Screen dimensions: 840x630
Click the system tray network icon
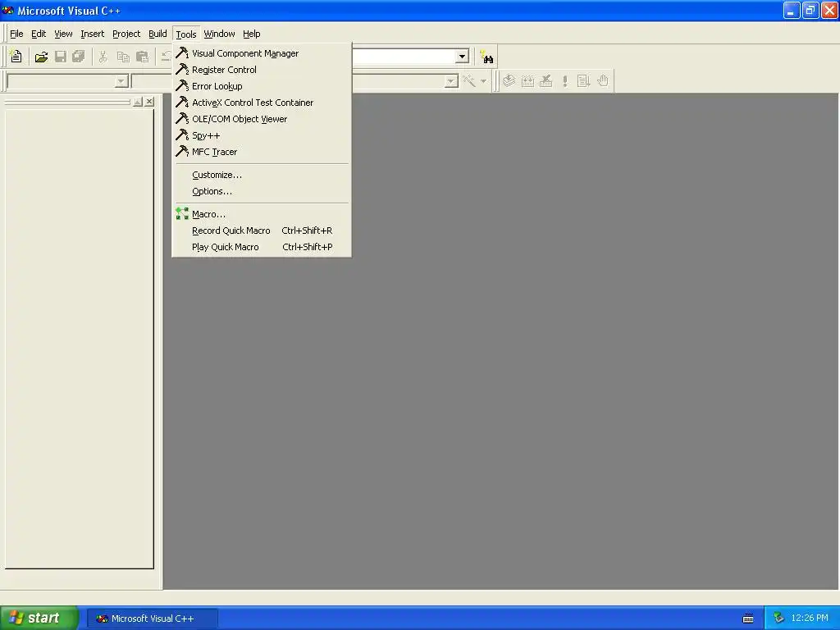778,619
